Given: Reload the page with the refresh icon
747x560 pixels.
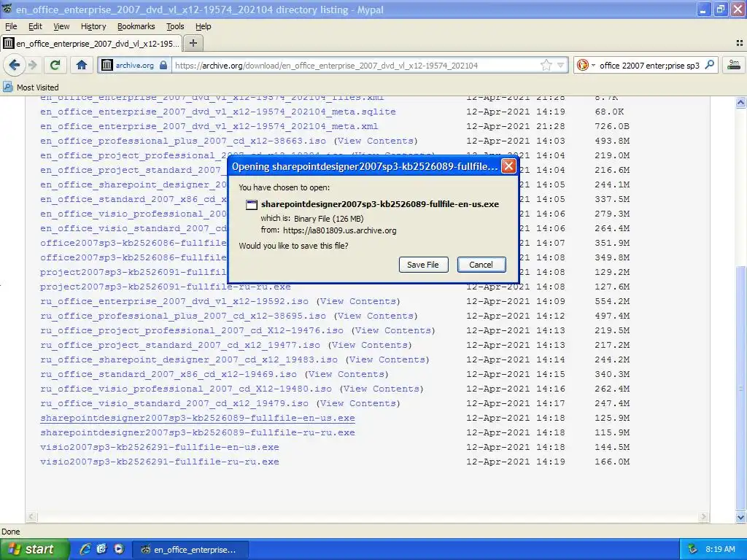Looking at the screenshot, I should tap(55, 65).
